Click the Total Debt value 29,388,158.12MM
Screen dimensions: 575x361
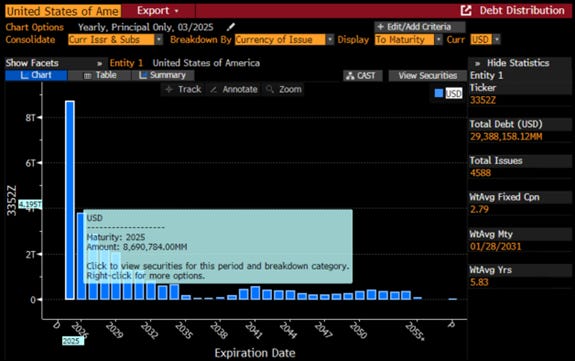click(506, 137)
